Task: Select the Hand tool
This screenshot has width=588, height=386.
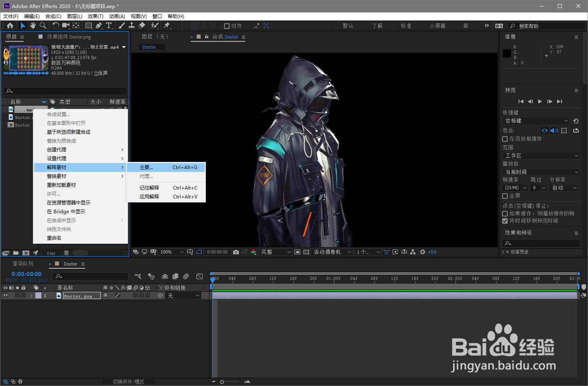Action: coord(33,26)
